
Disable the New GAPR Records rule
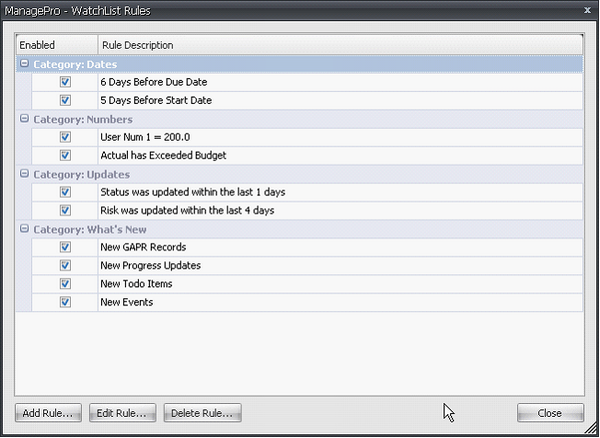point(65,247)
